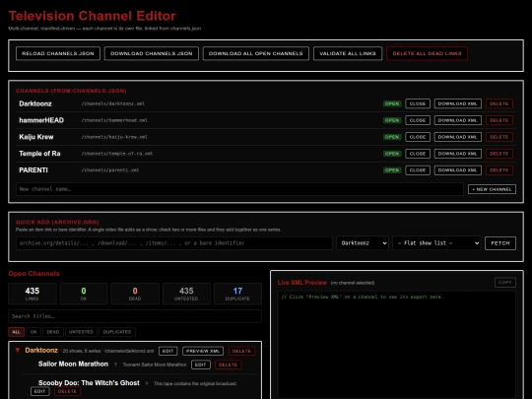Screen dimensions: 532x399
Task: Close the Darktoonz channel
Action: pyautogui.click(x=418, y=103)
